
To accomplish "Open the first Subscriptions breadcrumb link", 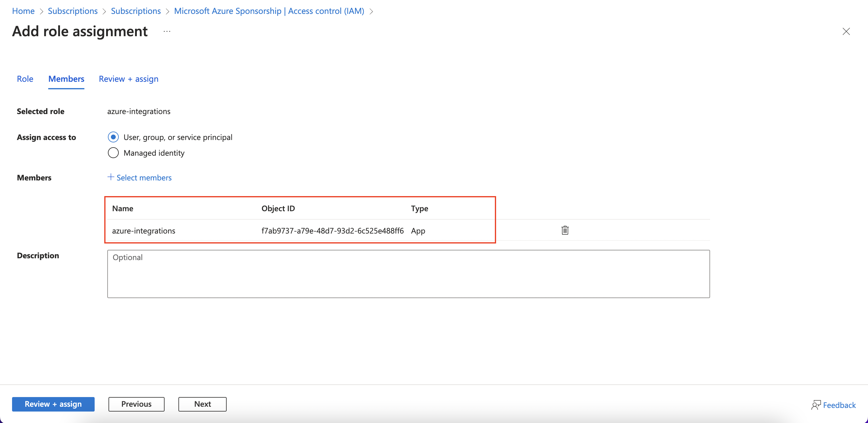I will pyautogui.click(x=72, y=11).
